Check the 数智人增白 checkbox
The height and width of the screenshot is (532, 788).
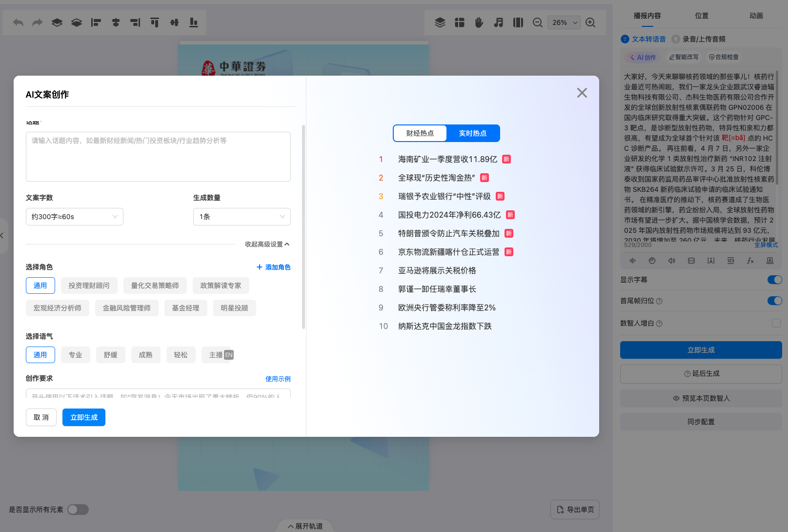[776, 323]
